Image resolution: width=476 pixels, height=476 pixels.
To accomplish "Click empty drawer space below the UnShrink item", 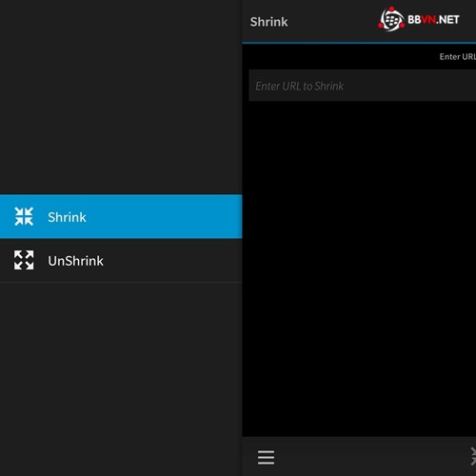I will tap(121, 379).
